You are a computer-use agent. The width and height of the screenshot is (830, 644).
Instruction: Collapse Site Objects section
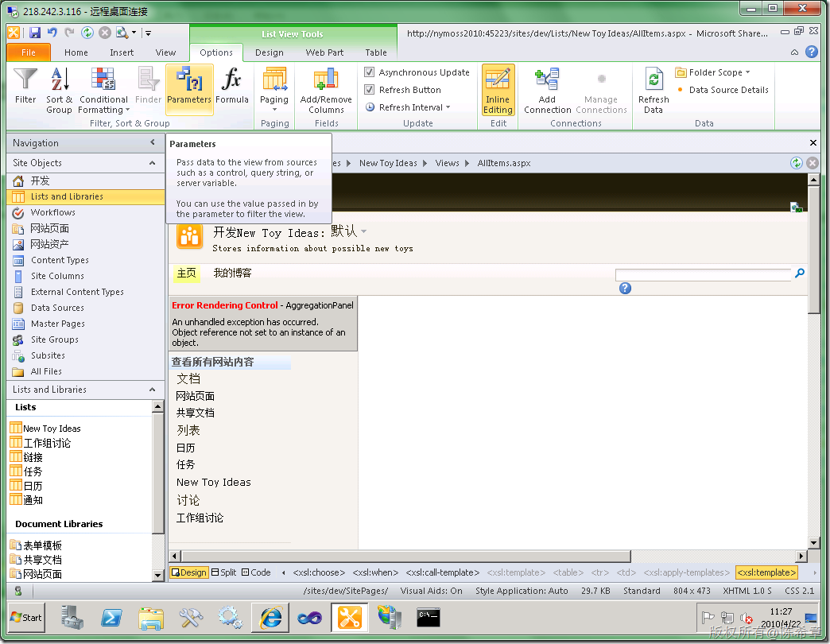click(153, 162)
